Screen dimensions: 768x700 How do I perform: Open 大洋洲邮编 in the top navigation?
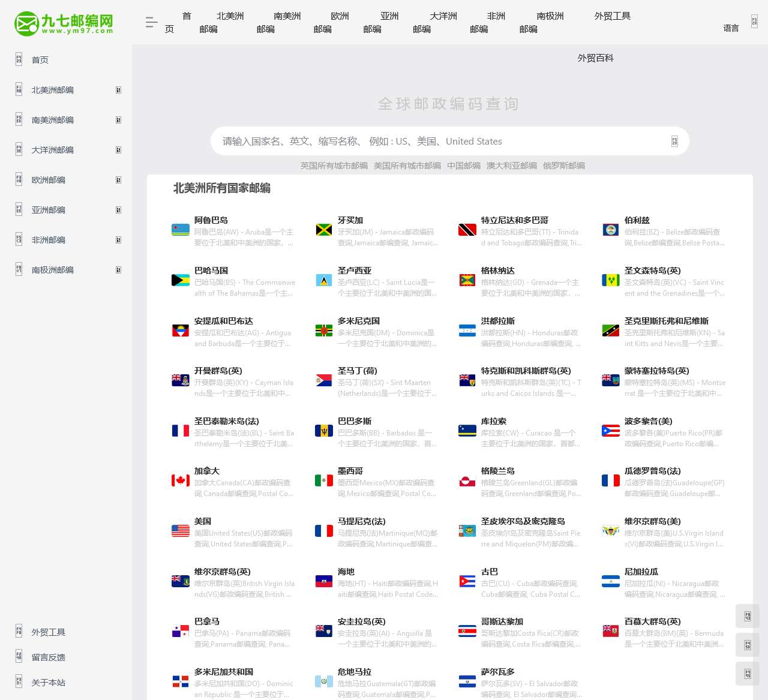click(435, 22)
